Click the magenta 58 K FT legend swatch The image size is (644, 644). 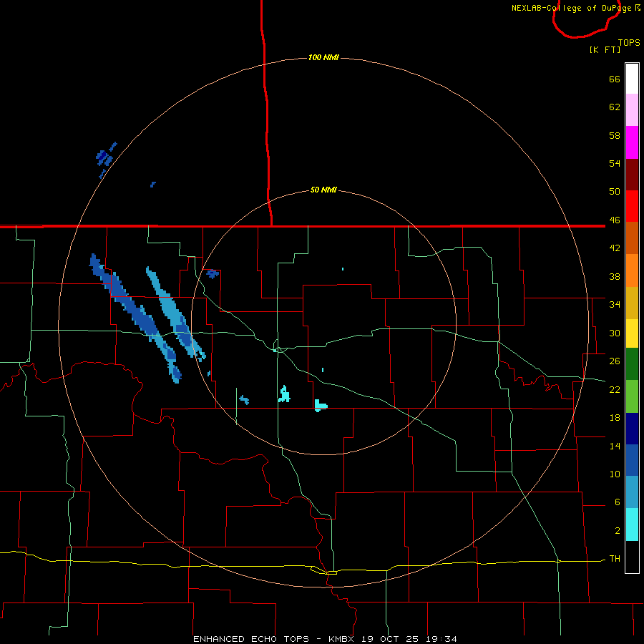pos(632,142)
